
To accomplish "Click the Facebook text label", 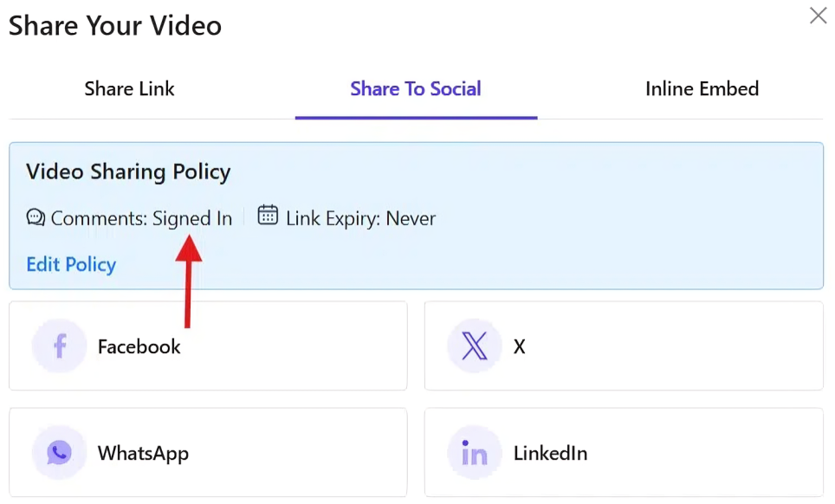I will click(x=139, y=346).
